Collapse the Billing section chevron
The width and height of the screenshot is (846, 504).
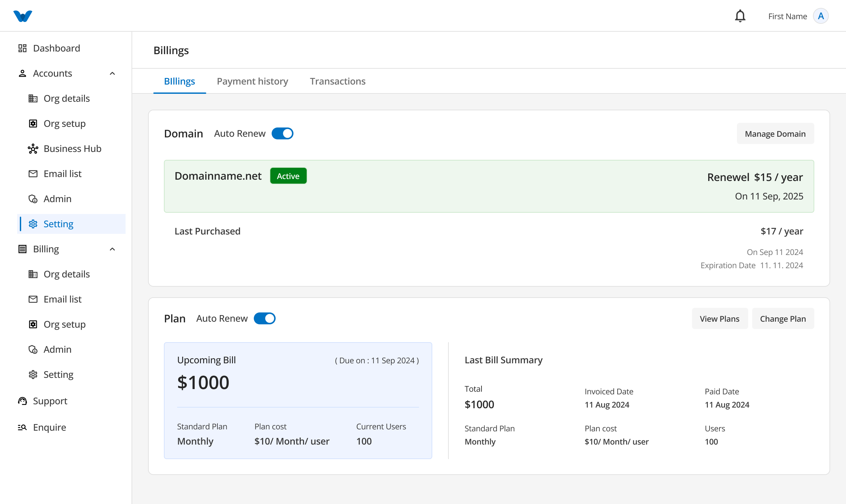click(112, 249)
